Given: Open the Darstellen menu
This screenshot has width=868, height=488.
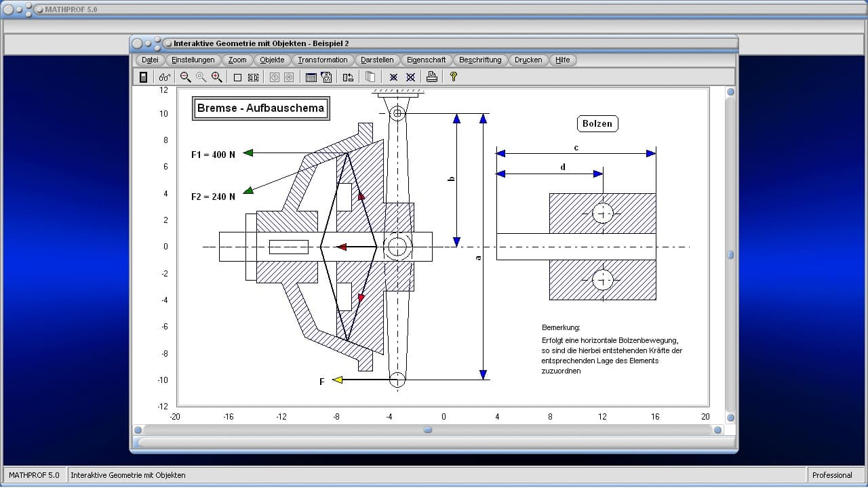Looking at the screenshot, I should [377, 60].
